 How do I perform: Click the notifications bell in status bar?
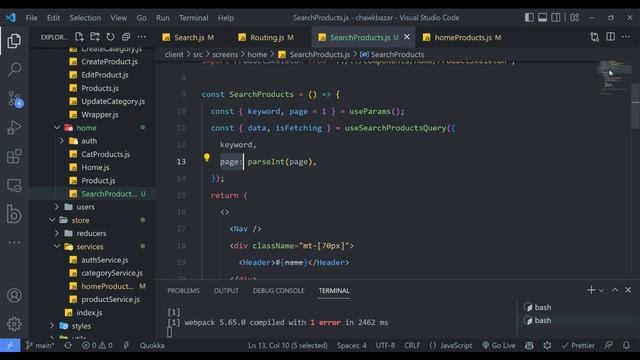(x=626, y=345)
